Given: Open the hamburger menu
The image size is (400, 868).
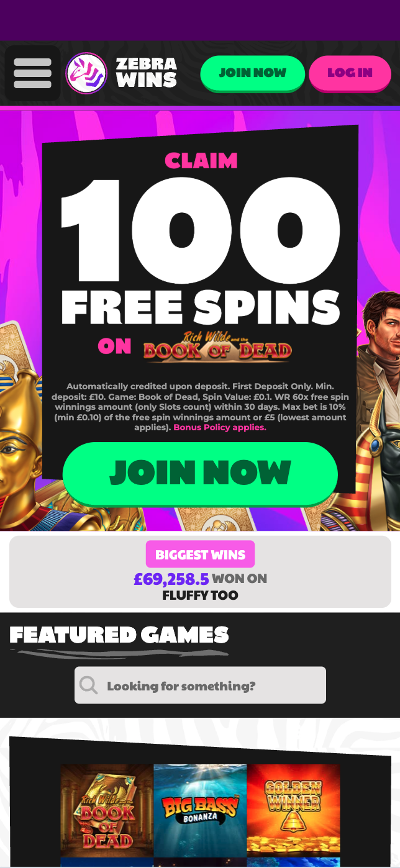Looking at the screenshot, I should coord(32,73).
